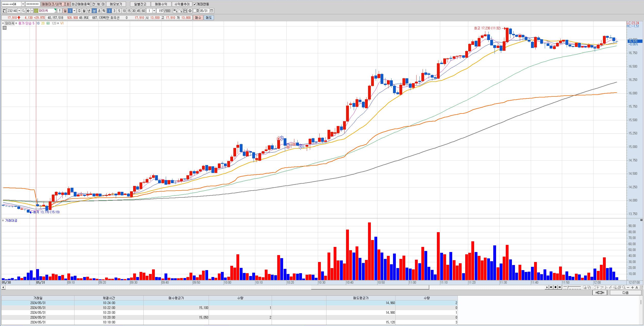The height and width of the screenshot is (326, 644).
Task: Open the date picker calendar icon
Action: coord(212,11)
